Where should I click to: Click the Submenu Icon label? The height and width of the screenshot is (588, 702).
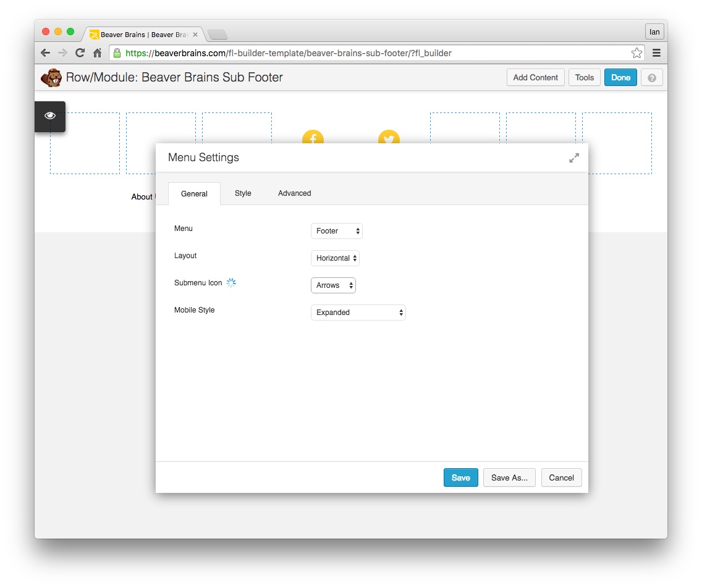198,283
